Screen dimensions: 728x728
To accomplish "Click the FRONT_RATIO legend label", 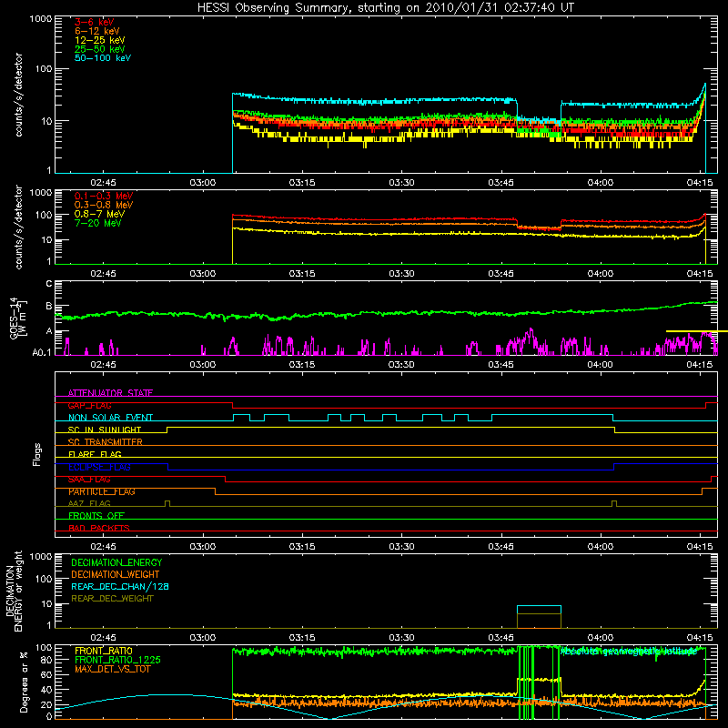I will (104, 651).
